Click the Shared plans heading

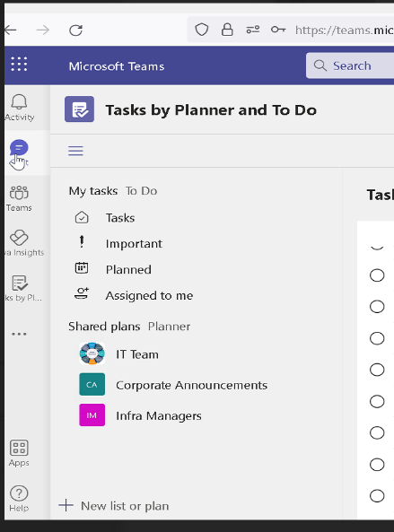tap(104, 327)
